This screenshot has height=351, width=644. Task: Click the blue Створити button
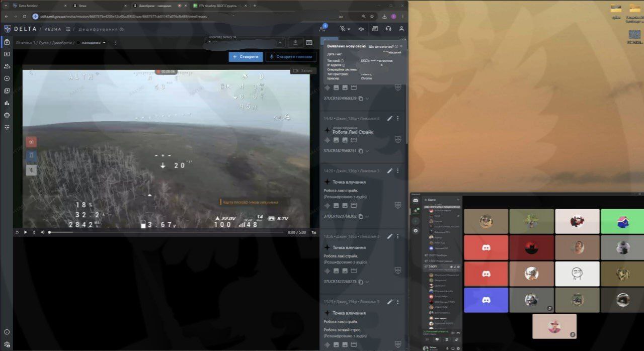(246, 57)
